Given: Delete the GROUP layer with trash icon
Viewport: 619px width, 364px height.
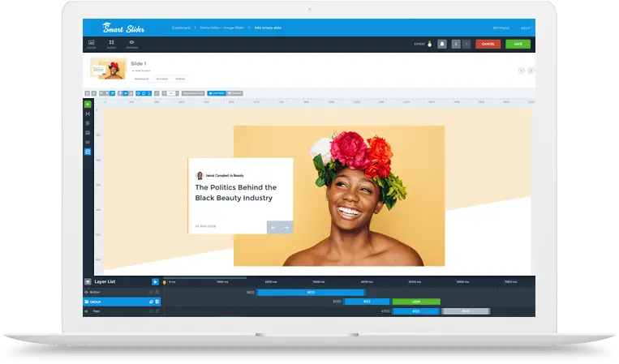Looking at the screenshot, I should (157, 302).
